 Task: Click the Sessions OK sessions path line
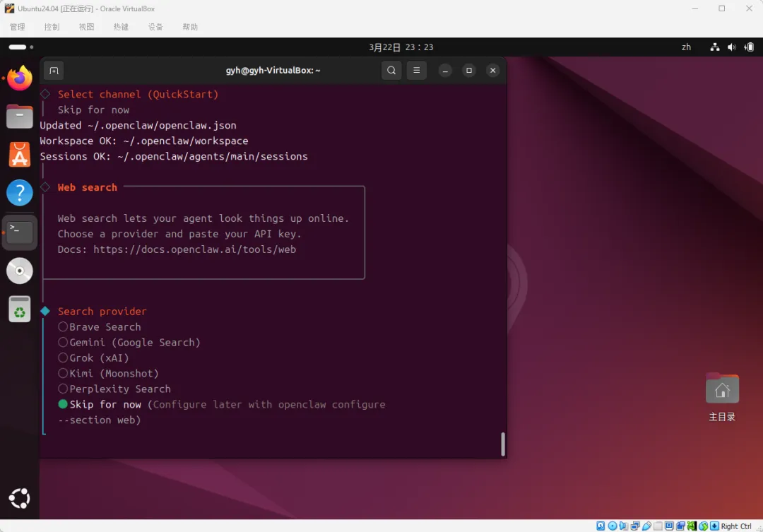coord(174,156)
